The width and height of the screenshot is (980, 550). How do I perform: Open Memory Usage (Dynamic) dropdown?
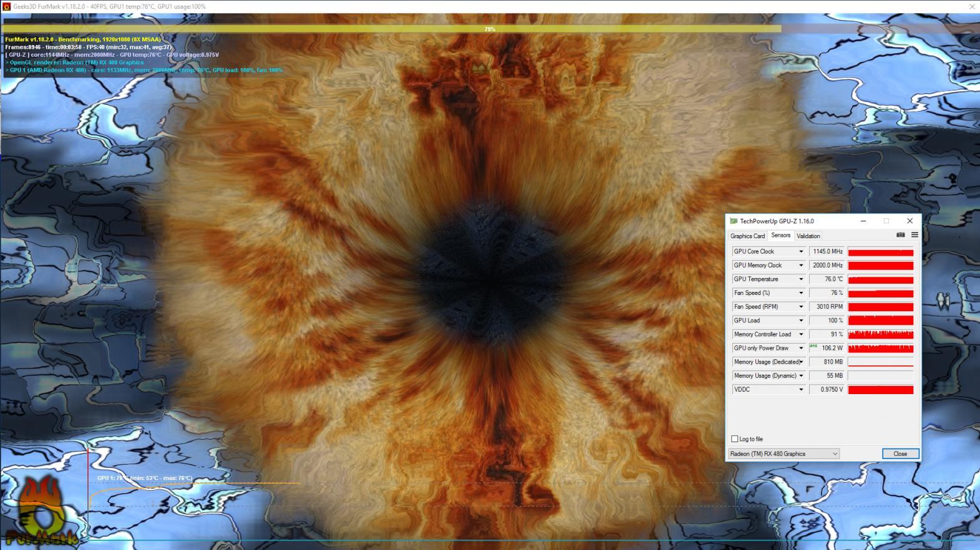(x=801, y=375)
